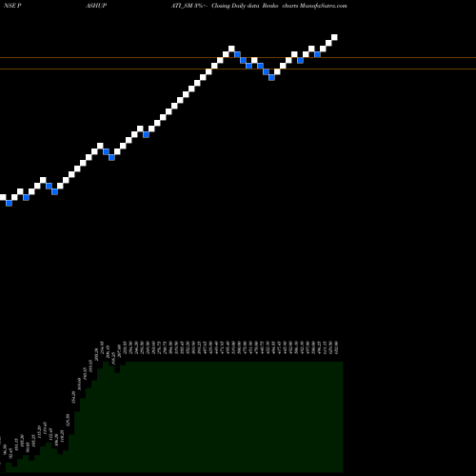Click the 'Closing Daily data' header text

tap(235, 6)
